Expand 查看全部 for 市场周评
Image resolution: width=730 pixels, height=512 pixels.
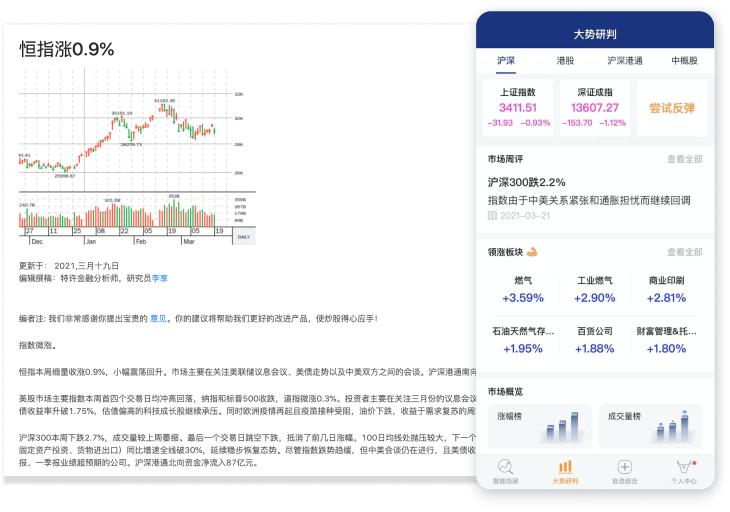[x=685, y=159]
